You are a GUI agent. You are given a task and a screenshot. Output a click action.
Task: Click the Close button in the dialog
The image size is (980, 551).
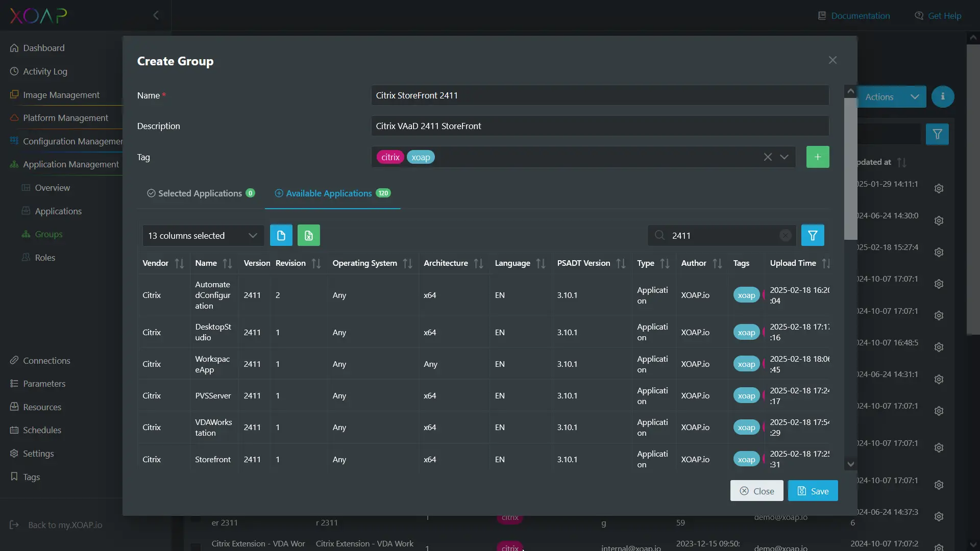(x=756, y=491)
